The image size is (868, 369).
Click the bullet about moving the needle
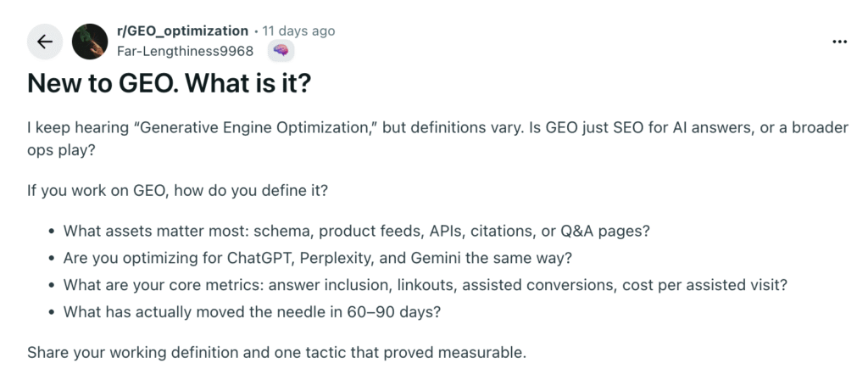252,312
